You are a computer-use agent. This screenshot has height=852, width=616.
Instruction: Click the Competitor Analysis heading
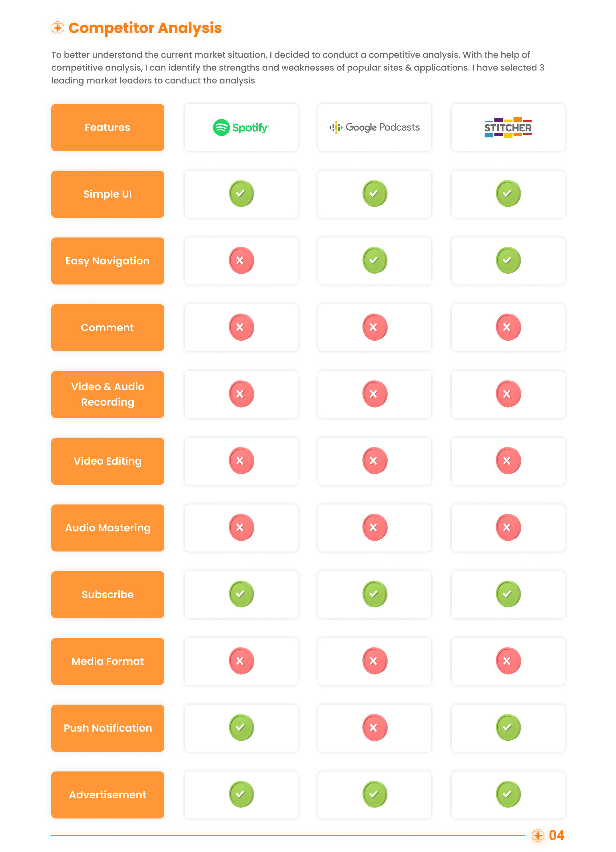click(x=145, y=28)
